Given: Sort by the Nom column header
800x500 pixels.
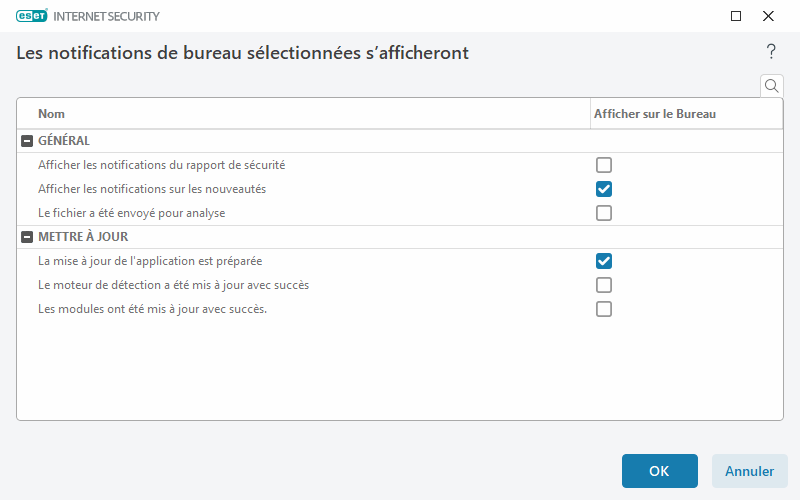Looking at the screenshot, I should 52,114.
